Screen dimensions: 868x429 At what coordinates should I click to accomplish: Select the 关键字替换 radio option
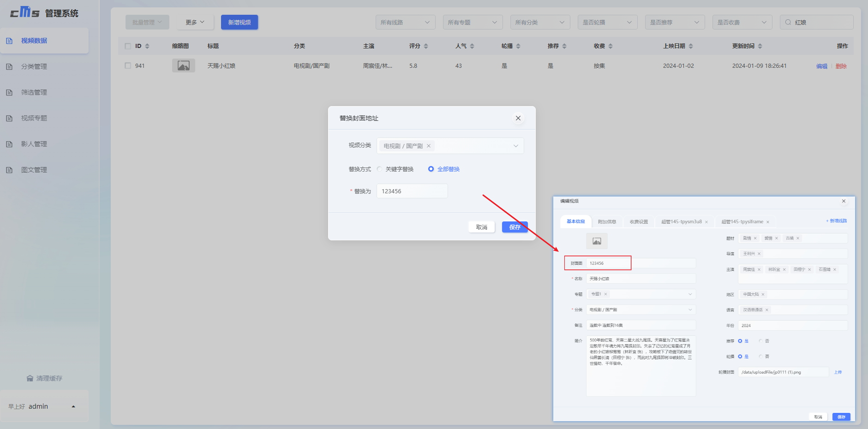[x=379, y=169]
